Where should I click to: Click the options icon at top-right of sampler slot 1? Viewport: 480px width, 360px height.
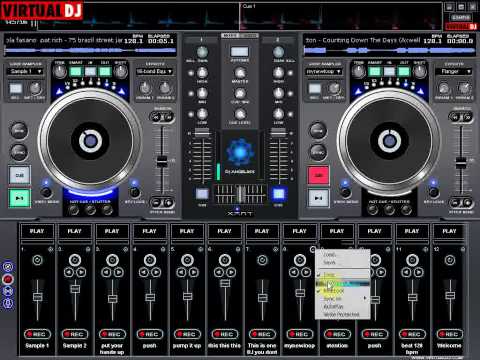pos(51,249)
